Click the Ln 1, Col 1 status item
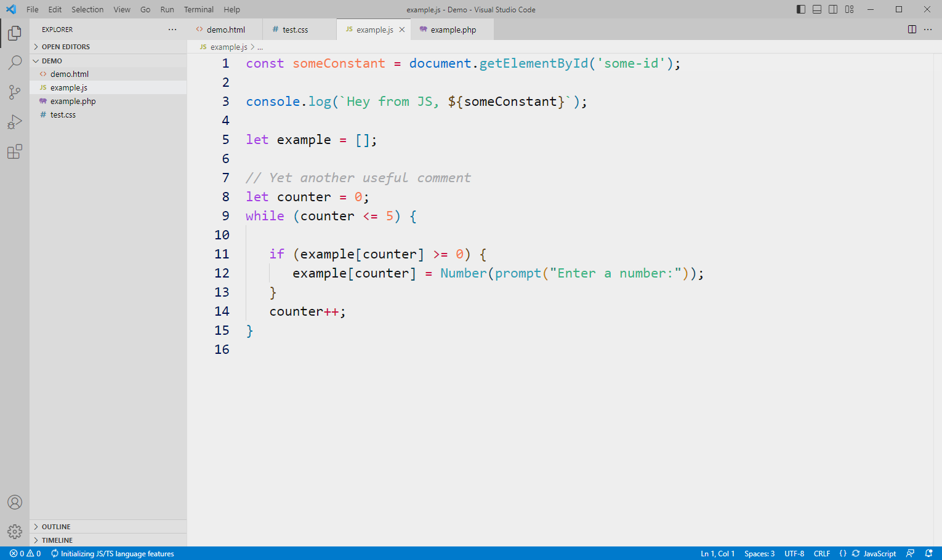This screenshot has height=560, width=942. click(x=717, y=553)
